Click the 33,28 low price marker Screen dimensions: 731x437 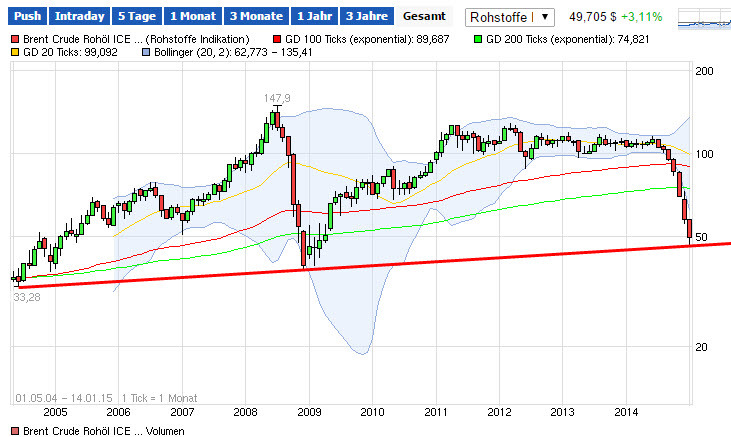[x=27, y=297]
